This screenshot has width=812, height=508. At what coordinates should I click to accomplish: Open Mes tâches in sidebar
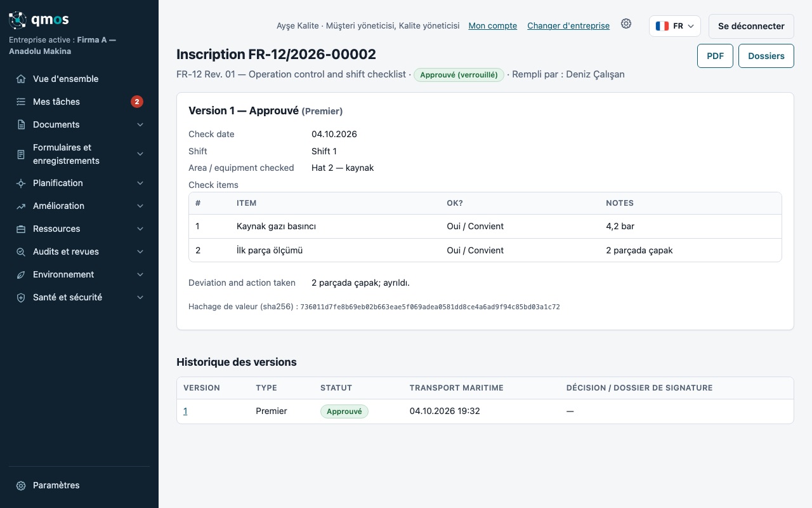pyautogui.click(x=79, y=102)
